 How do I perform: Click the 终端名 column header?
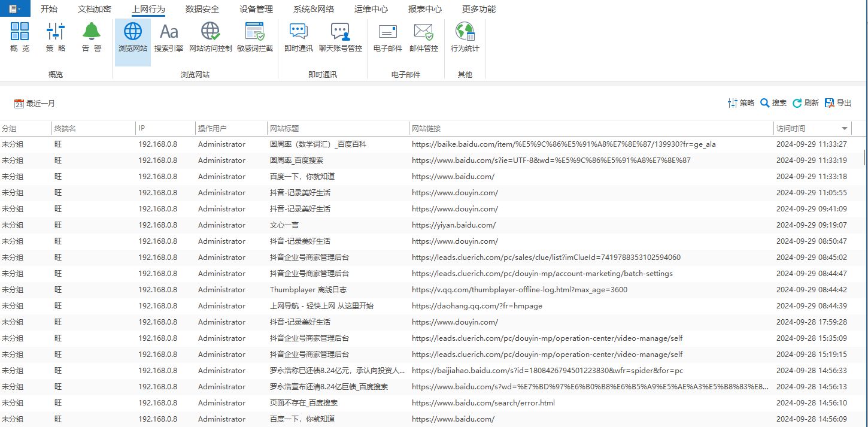click(x=93, y=128)
